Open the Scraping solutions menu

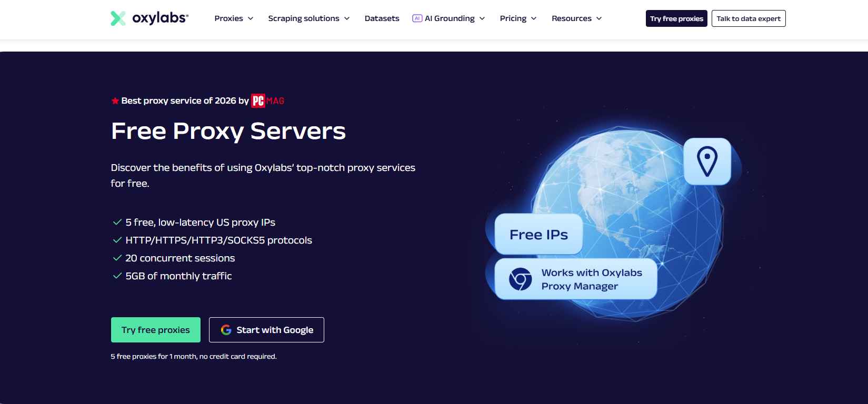tap(309, 18)
